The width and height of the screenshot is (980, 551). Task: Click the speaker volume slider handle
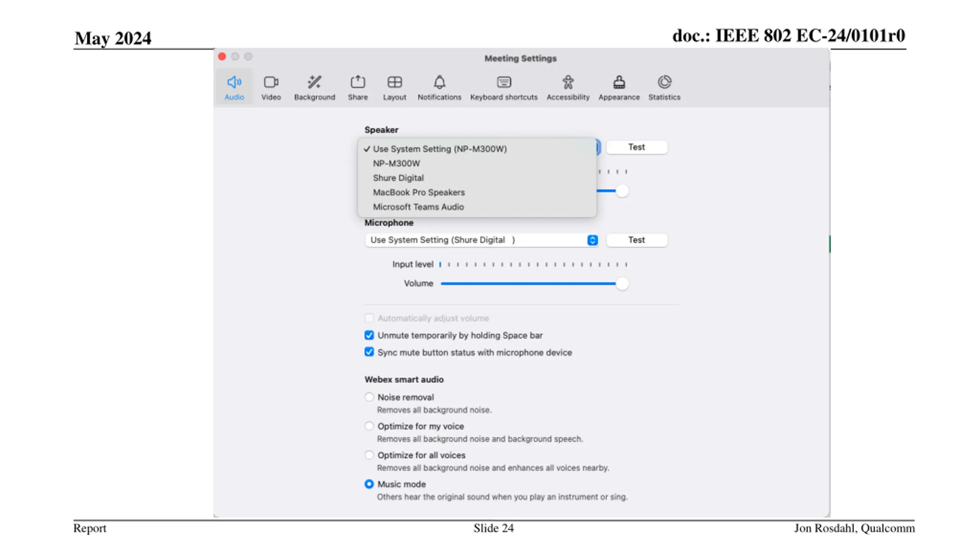pos(622,191)
